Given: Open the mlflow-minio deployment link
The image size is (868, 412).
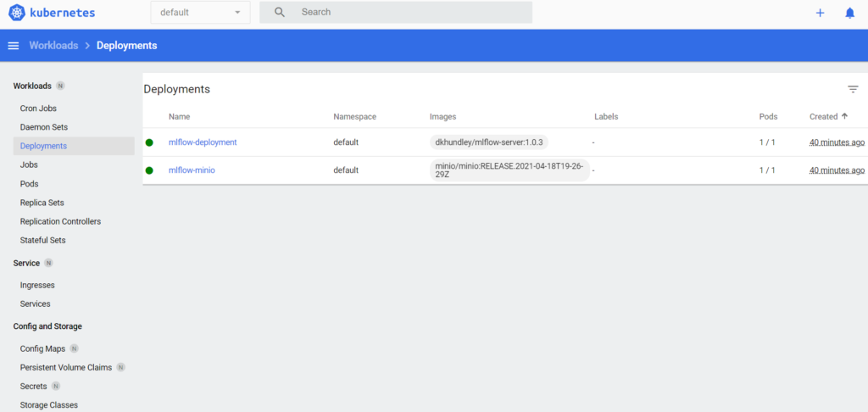Looking at the screenshot, I should click(192, 170).
